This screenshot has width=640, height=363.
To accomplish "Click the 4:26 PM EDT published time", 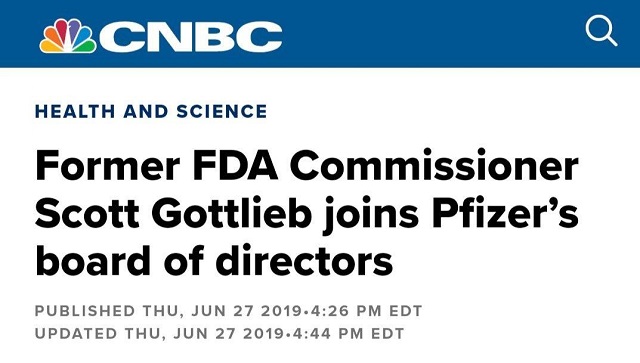I will [x=366, y=311].
